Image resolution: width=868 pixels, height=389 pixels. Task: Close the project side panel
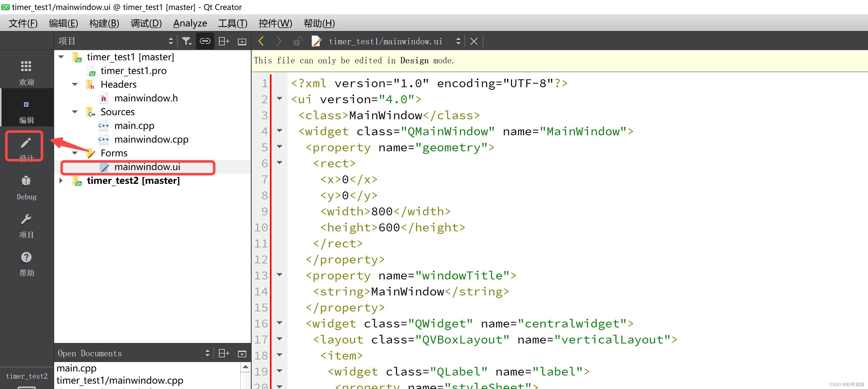(242, 41)
